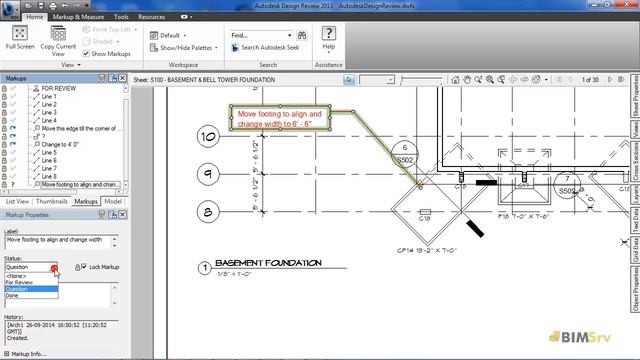The image size is (640, 360).
Task: Choose <None> from the Status list
Action: (31, 276)
